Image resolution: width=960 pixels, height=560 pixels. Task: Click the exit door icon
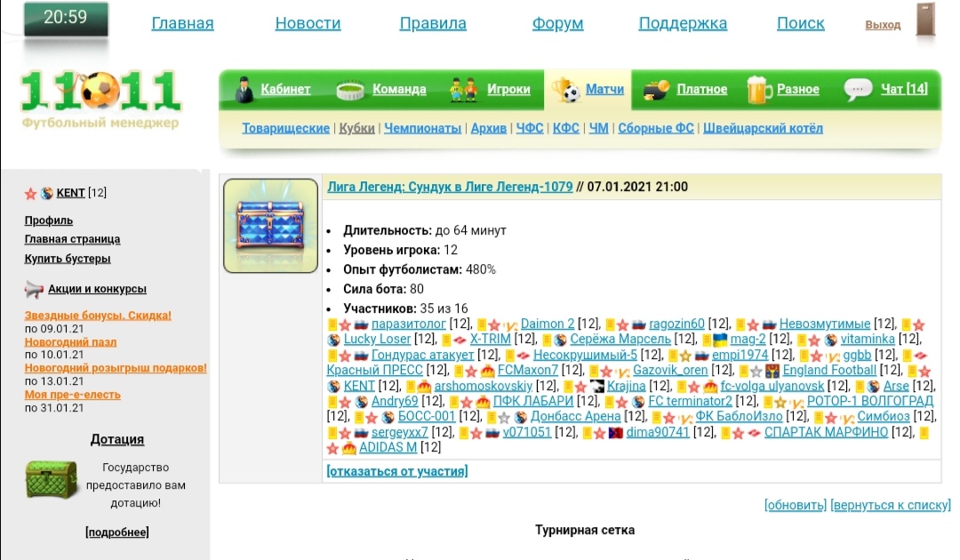(925, 21)
